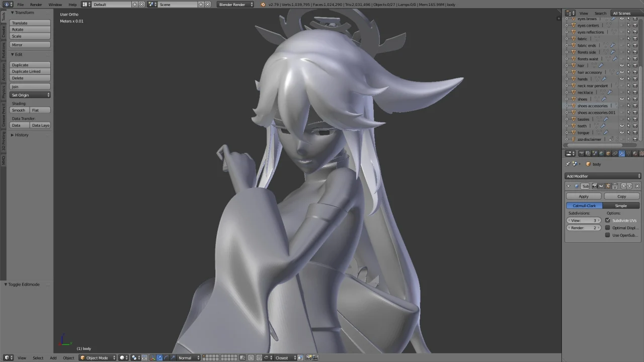
Task: Collapse the Subsurf modifier panel triangle
Action: 569,186
